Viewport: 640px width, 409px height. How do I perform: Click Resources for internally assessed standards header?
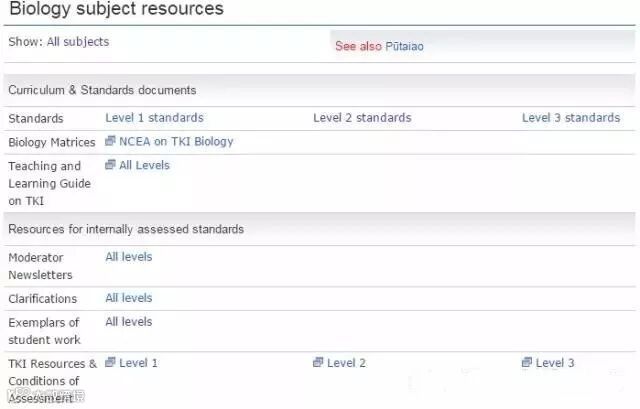[126, 229]
